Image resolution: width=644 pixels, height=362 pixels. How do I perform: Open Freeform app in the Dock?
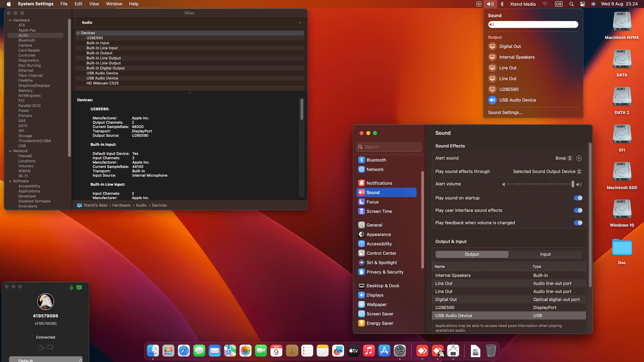pyautogui.click(x=338, y=351)
